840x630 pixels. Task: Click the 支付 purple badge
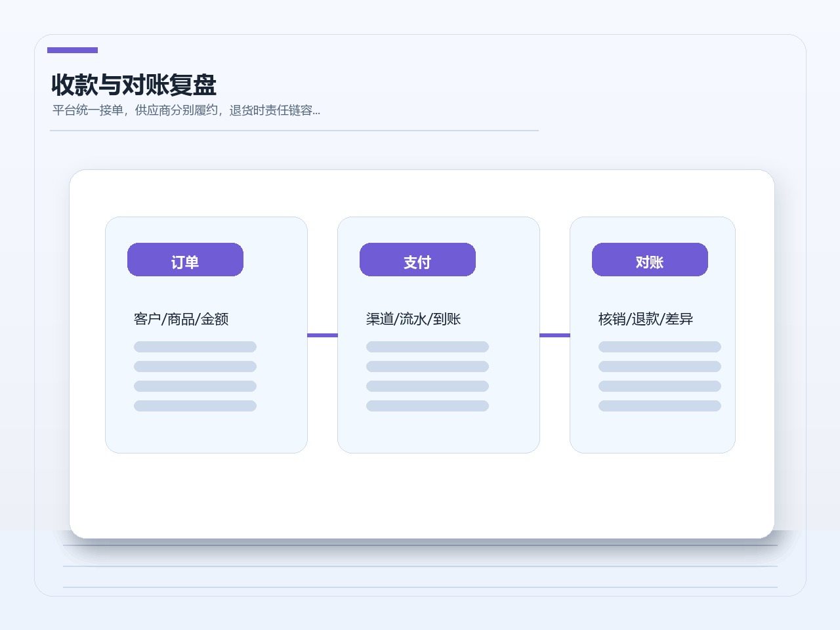417,260
